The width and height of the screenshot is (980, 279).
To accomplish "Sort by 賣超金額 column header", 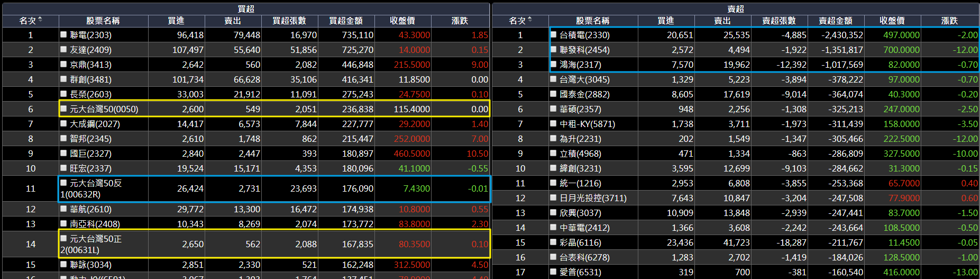I will tap(836, 21).
